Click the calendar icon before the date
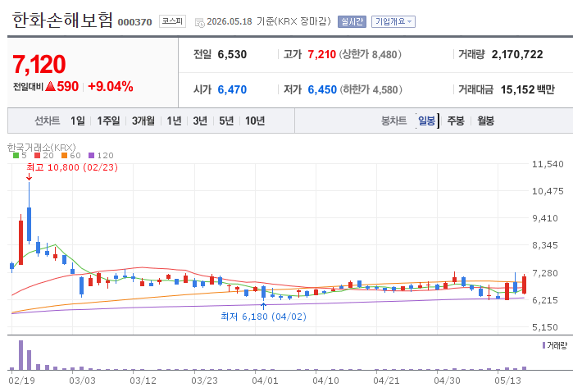 tap(199, 22)
